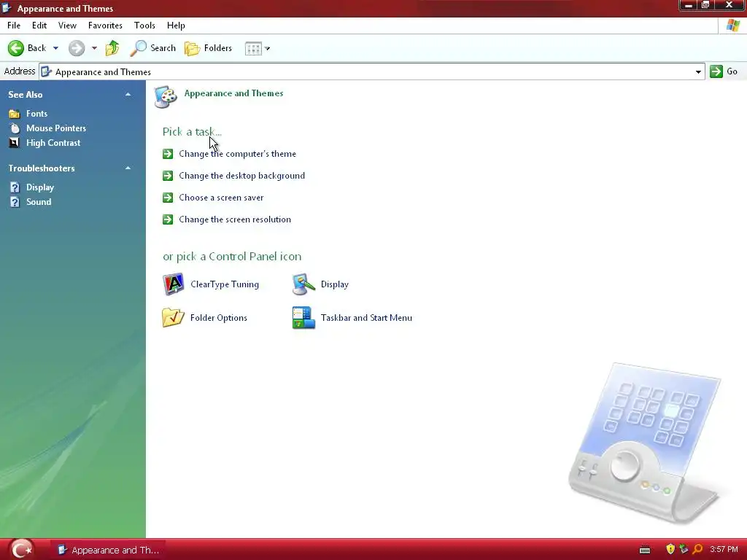Open the Display control panel icon
Image resolution: width=747 pixels, height=560 pixels.
(x=303, y=284)
